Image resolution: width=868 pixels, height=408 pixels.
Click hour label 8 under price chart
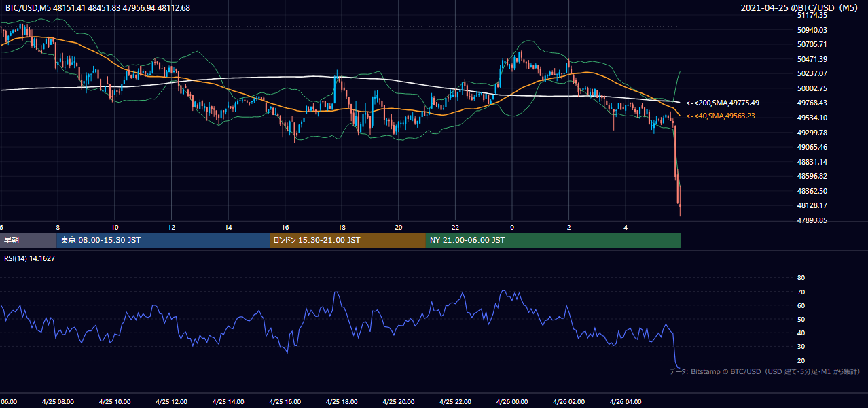point(58,227)
